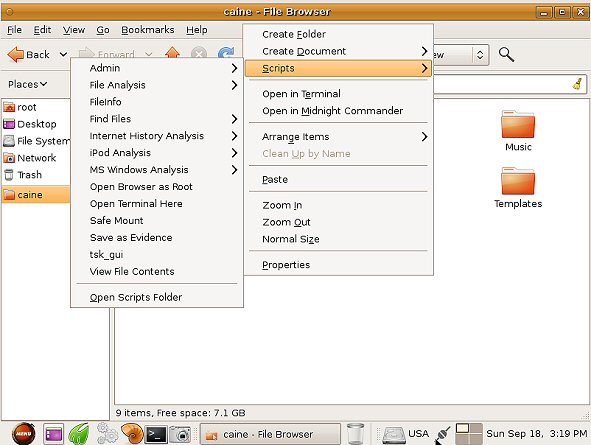This screenshot has width=591, height=445.
Task: Open the Edit menu
Action: coord(42,30)
